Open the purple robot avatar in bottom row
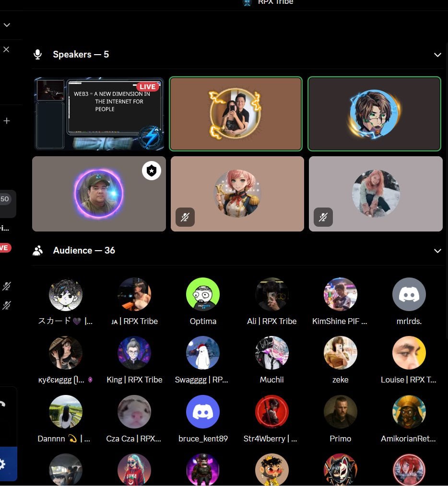 [x=203, y=470]
